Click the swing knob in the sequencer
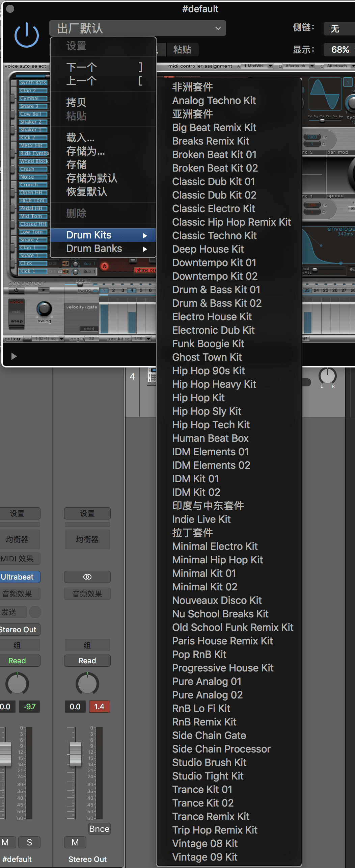The image size is (355, 868). [x=44, y=309]
